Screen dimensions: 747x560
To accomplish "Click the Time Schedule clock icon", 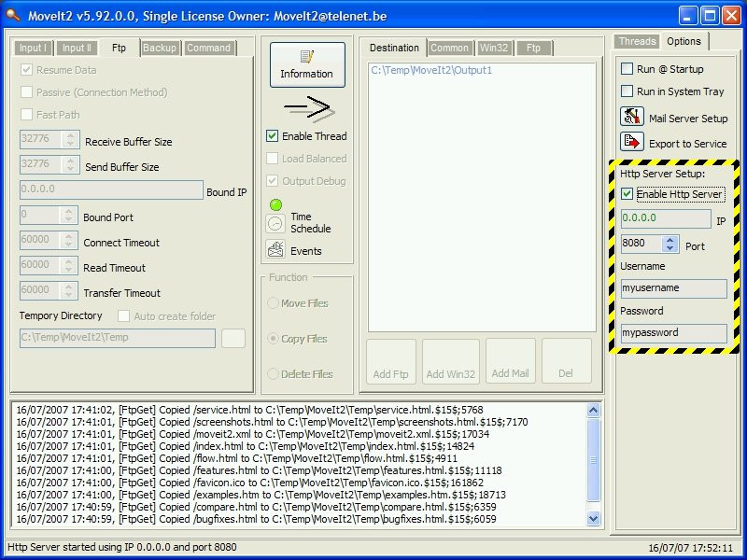I will 275,223.
